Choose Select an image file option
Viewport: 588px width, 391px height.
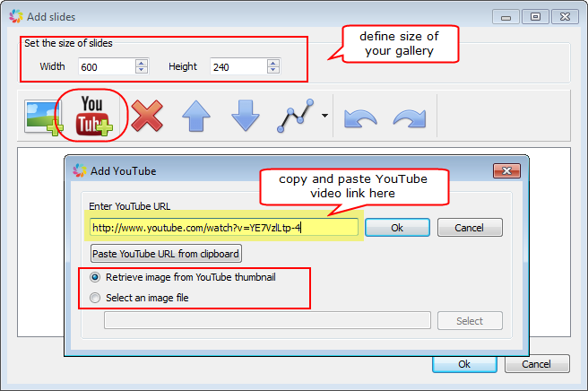click(x=140, y=298)
